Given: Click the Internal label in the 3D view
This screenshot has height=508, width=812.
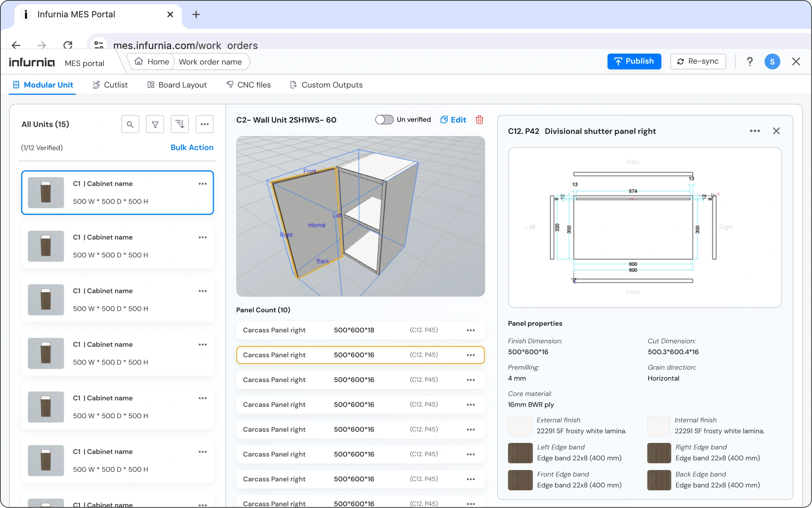Looking at the screenshot, I should [x=317, y=225].
